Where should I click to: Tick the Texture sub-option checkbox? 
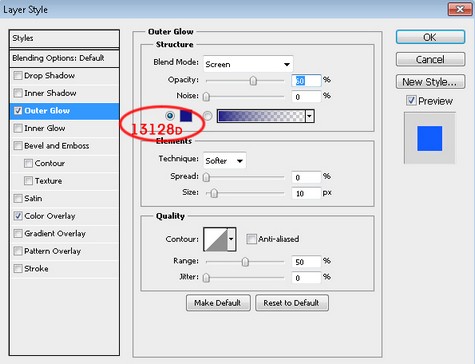(29, 181)
